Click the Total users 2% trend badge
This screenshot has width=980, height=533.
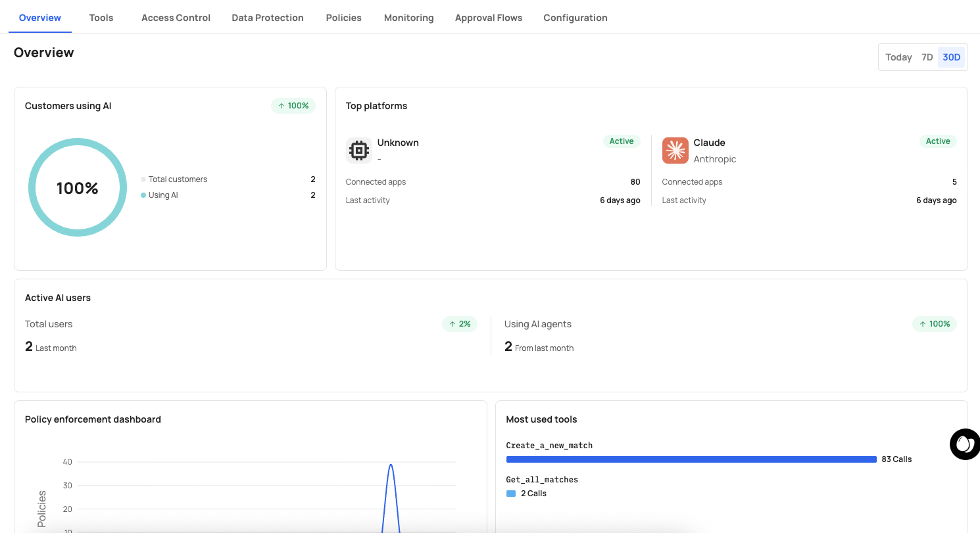[460, 324]
